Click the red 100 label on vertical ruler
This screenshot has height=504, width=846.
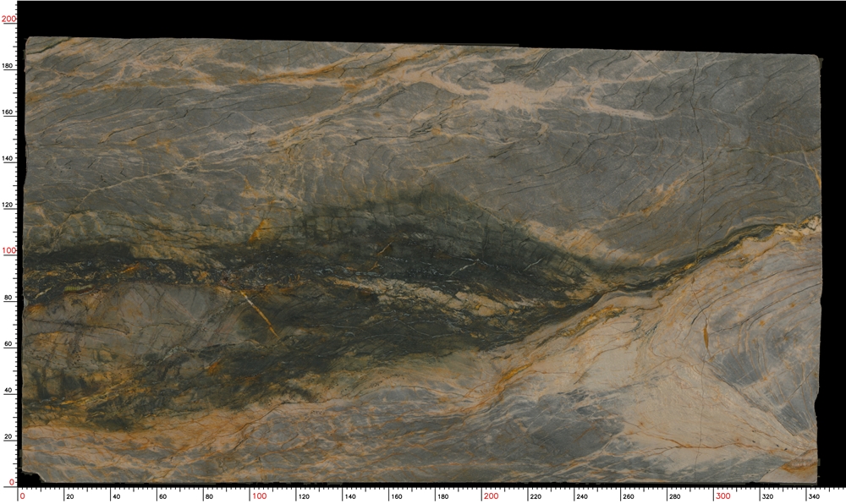[7, 250]
